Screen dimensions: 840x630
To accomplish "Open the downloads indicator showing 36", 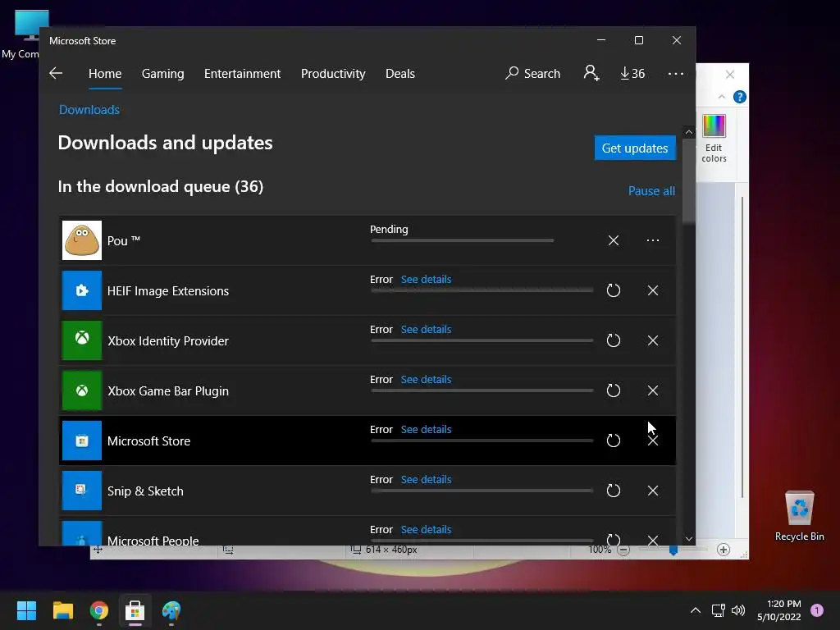I will [632, 73].
